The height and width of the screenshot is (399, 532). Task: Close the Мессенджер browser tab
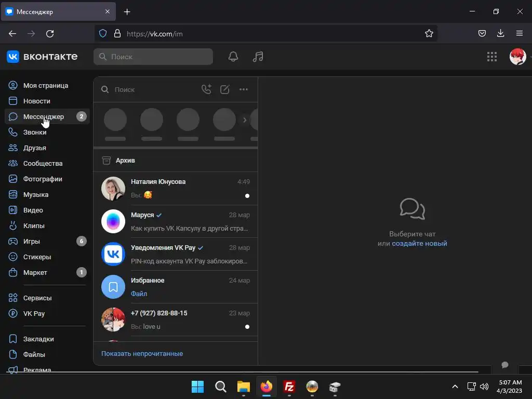click(x=107, y=11)
